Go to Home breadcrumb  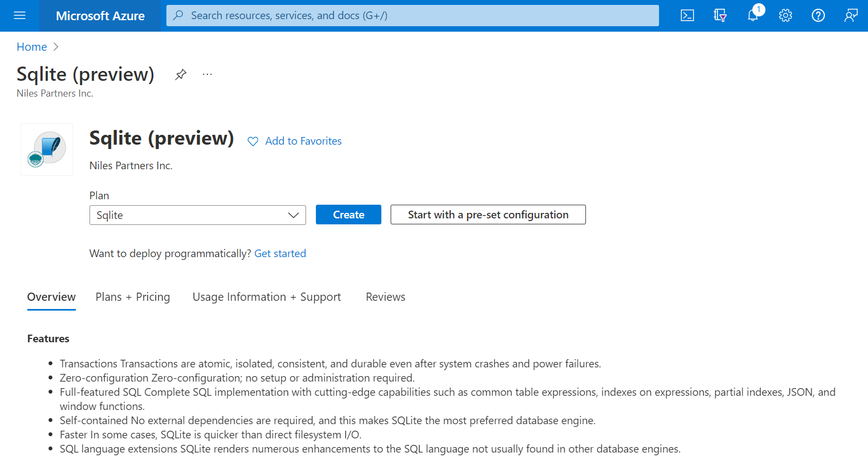point(32,47)
